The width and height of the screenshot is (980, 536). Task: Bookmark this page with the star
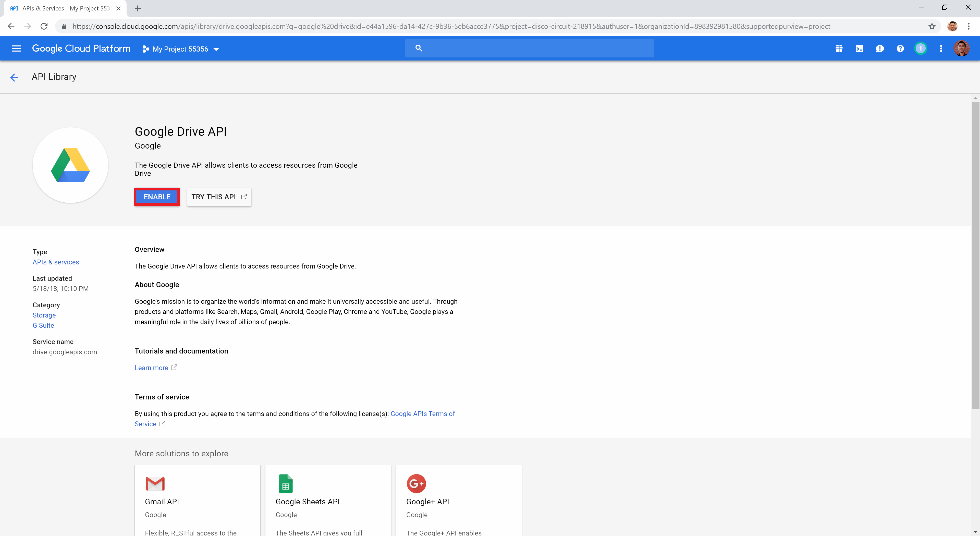point(932,26)
